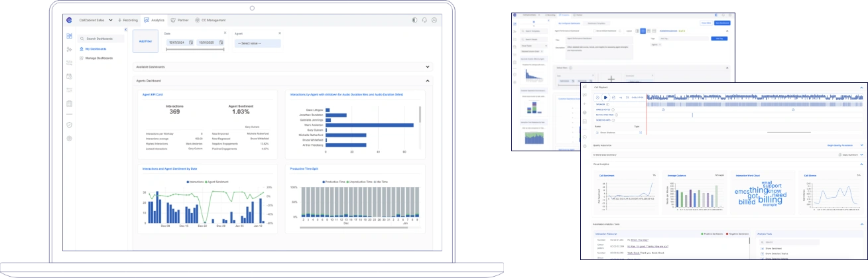This screenshot has width=868, height=278.
Task: Toggle the Positive Sentiment legend
Action: [x=713, y=234]
